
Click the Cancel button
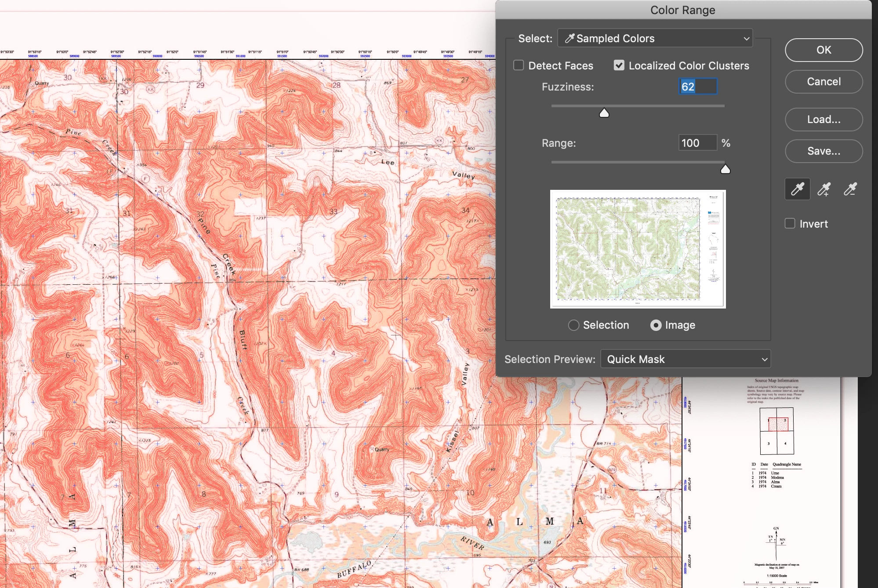point(824,82)
